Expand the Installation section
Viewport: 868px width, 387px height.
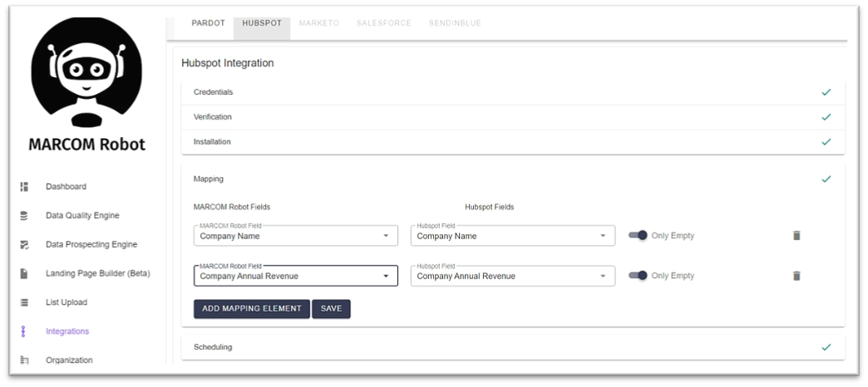pos(513,142)
